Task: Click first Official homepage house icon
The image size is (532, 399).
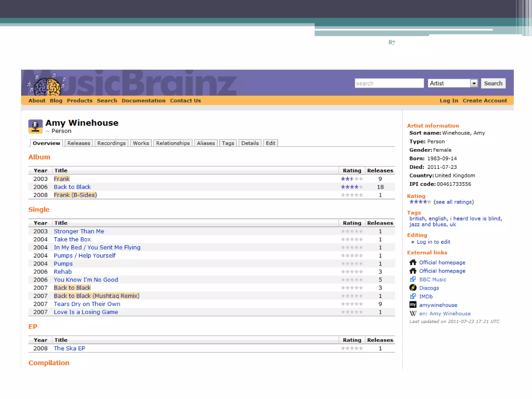Action: [x=413, y=262]
